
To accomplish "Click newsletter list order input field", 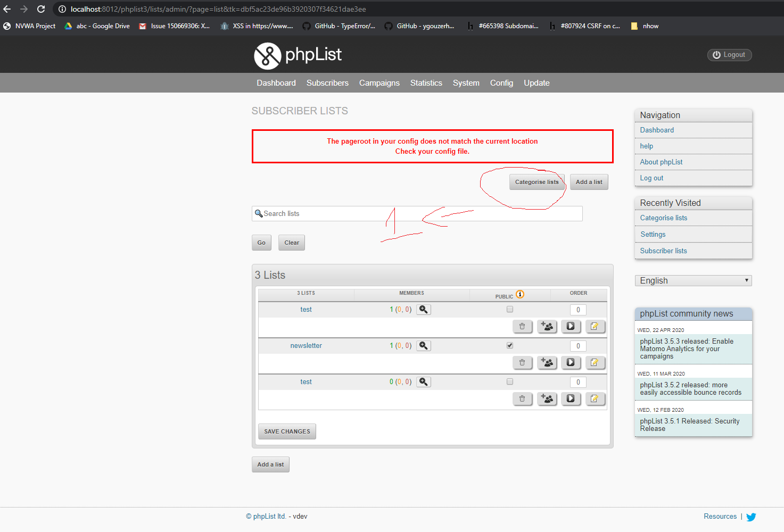I will point(578,346).
